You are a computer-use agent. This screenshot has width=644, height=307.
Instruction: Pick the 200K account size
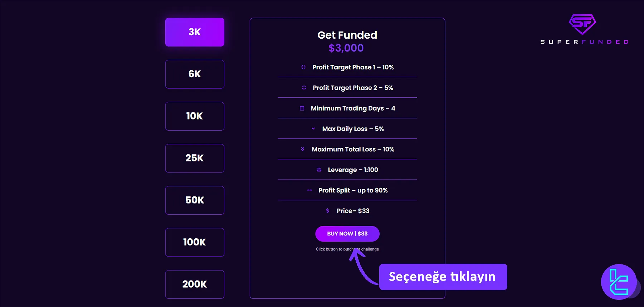click(194, 284)
